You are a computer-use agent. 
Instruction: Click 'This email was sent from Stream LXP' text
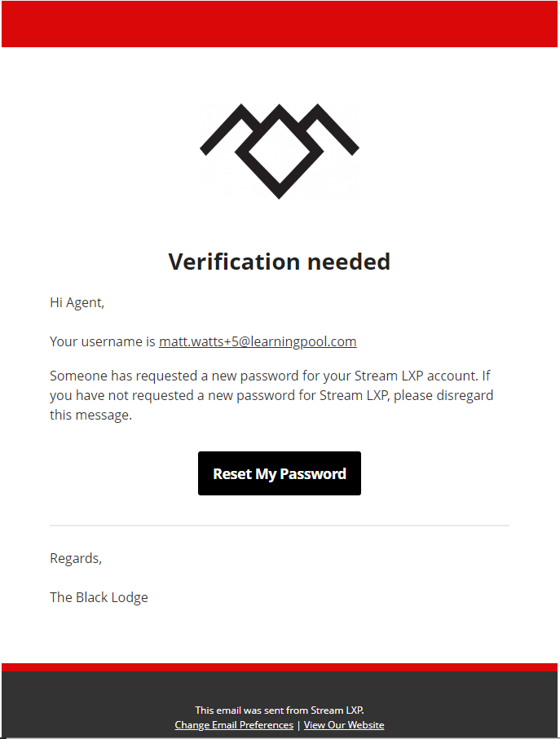click(x=284, y=710)
